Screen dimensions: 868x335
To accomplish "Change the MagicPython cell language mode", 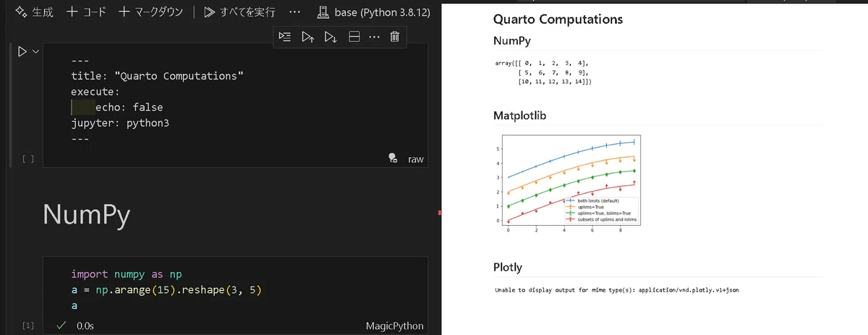I will 395,326.
